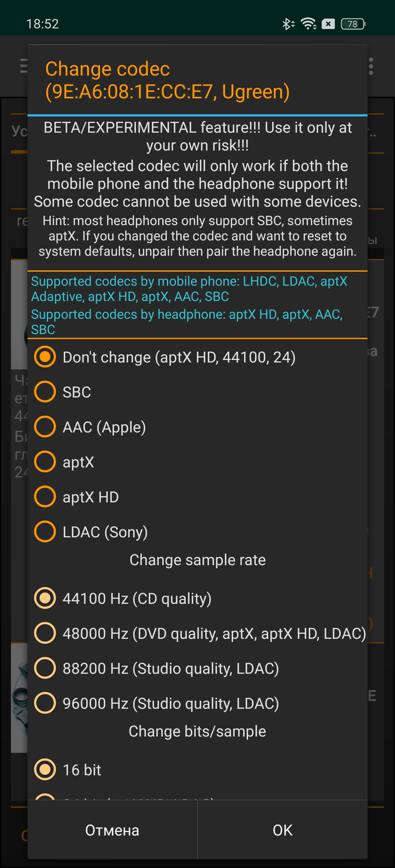Tap the battery indicator icon
This screenshot has height=868, width=395.
pos(353,24)
